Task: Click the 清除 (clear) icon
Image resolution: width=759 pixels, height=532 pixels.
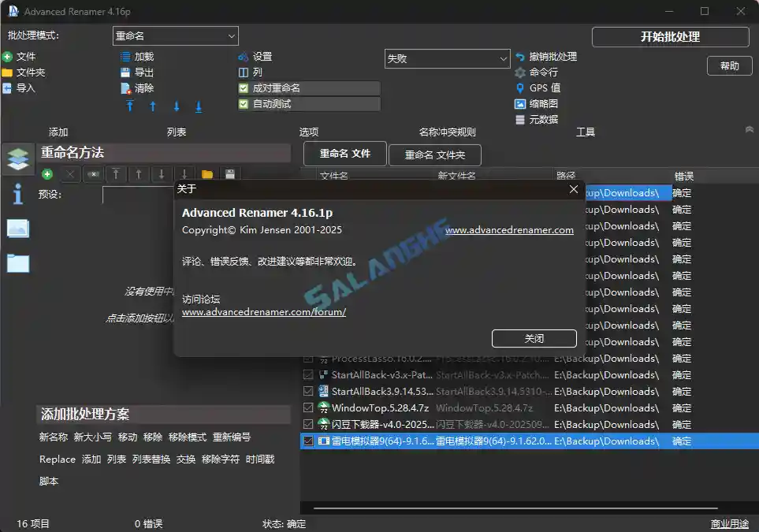Action: pyautogui.click(x=127, y=87)
